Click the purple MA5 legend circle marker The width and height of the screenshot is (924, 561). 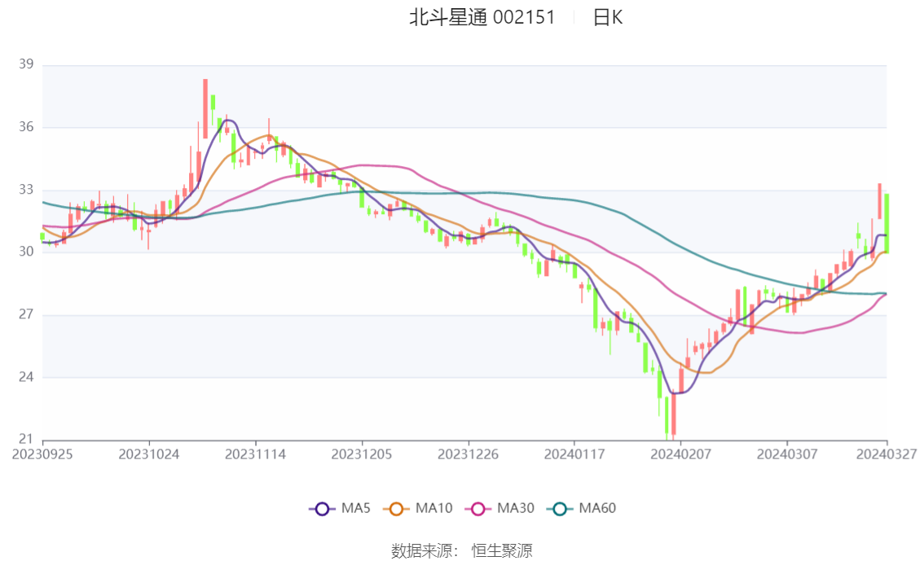(322, 509)
